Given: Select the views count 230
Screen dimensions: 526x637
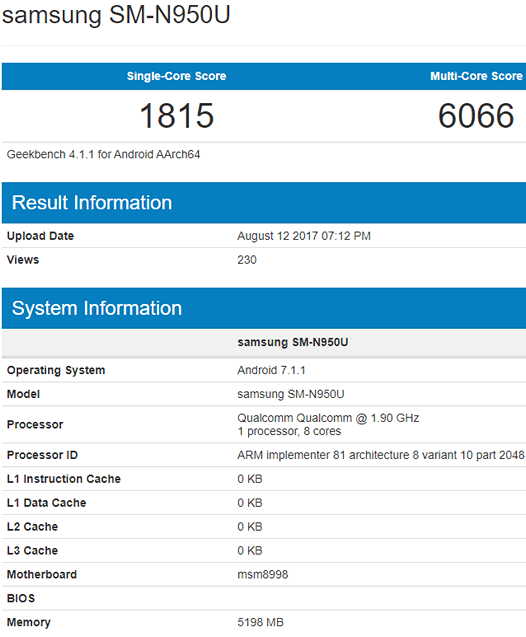Looking at the screenshot, I should [x=247, y=260].
